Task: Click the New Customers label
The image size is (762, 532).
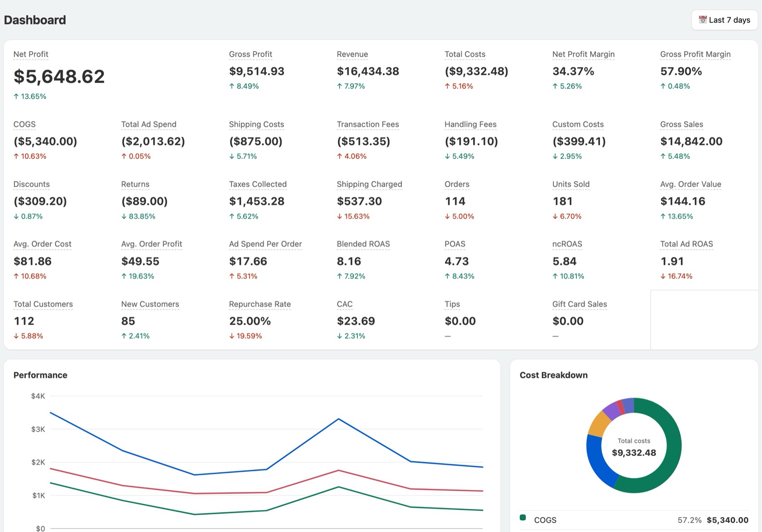Action: (x=150, y=304)
